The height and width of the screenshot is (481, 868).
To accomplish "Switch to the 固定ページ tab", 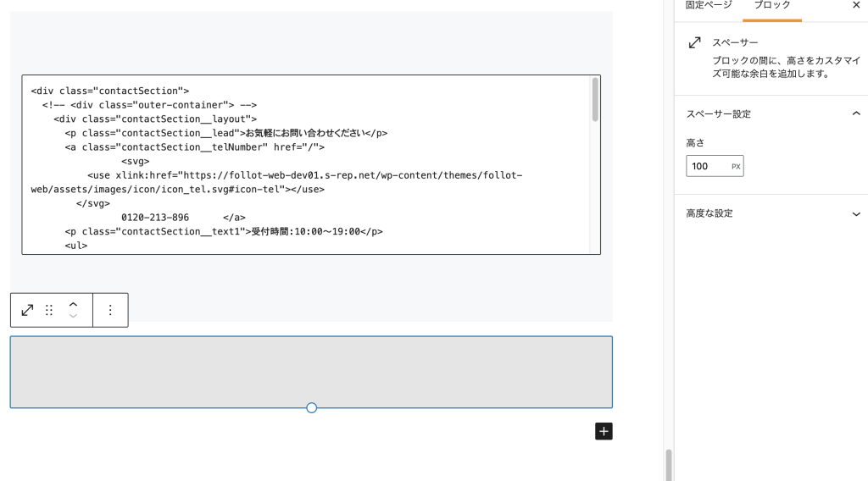I will pos(708,6).
